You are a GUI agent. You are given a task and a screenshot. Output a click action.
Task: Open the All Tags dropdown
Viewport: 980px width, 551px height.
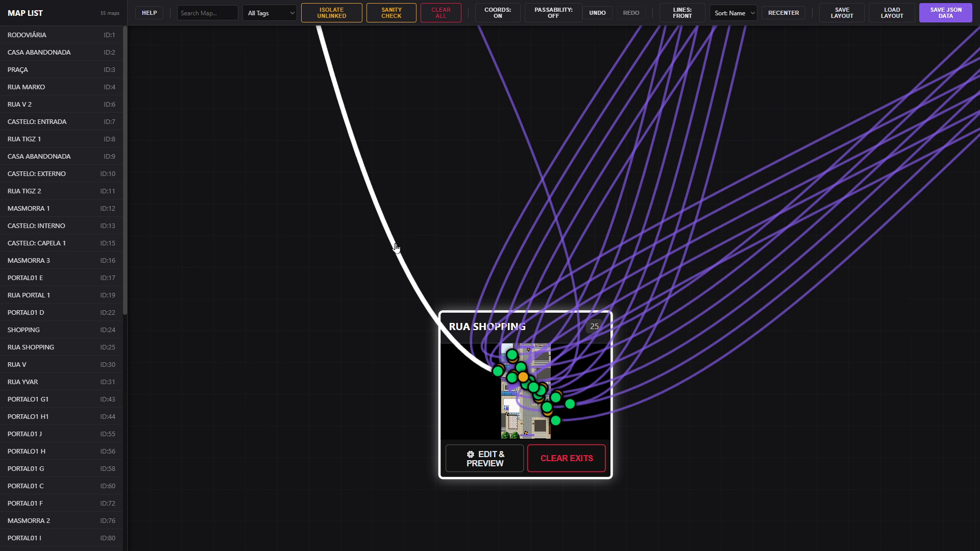tap(269, 13)
